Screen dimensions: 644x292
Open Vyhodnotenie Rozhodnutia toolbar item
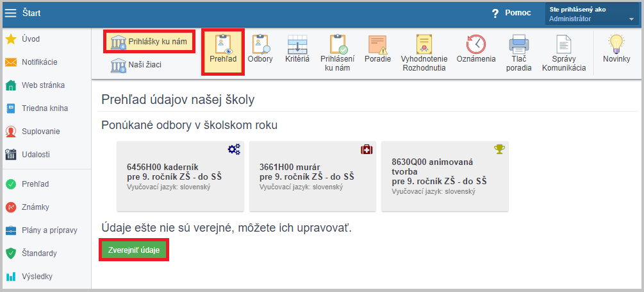pyautogui.click(x=424, y=53)
